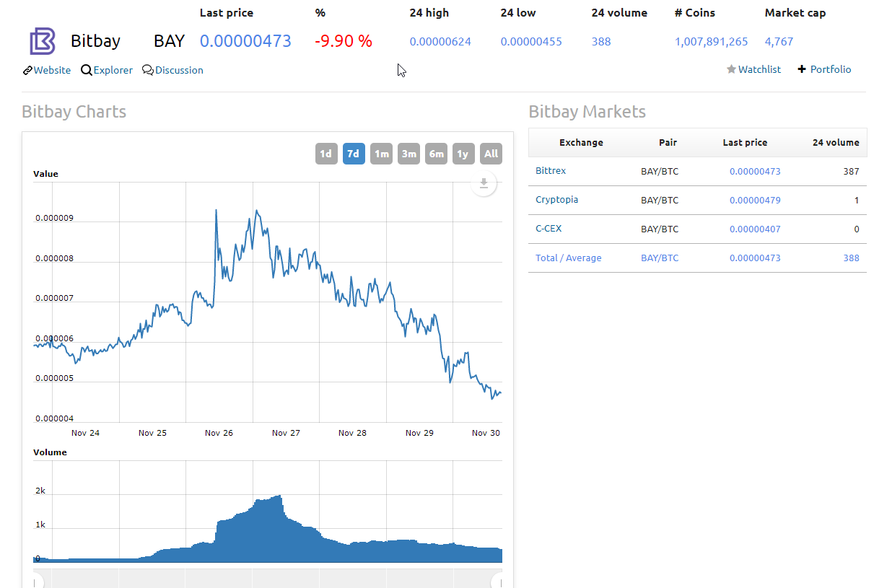Click the Exchange column header
The width and height of the screenshot is (874, 588).
[x=581, y=142]
